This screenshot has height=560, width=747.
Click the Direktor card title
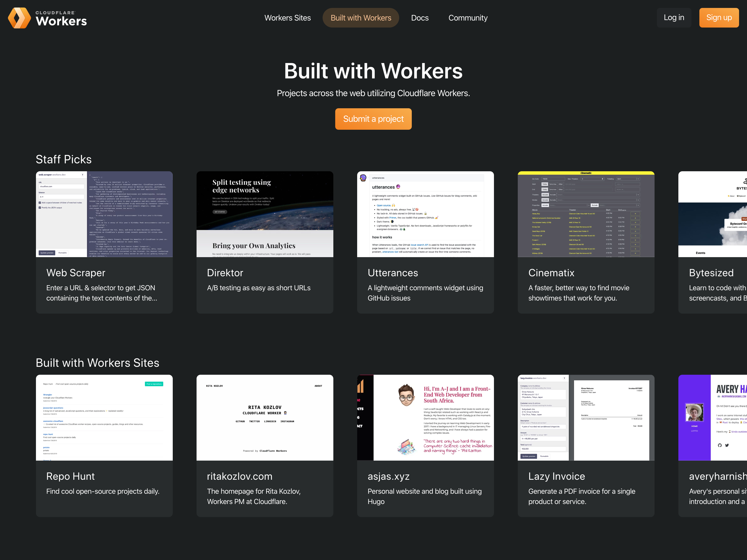click(x=225, y=273)
